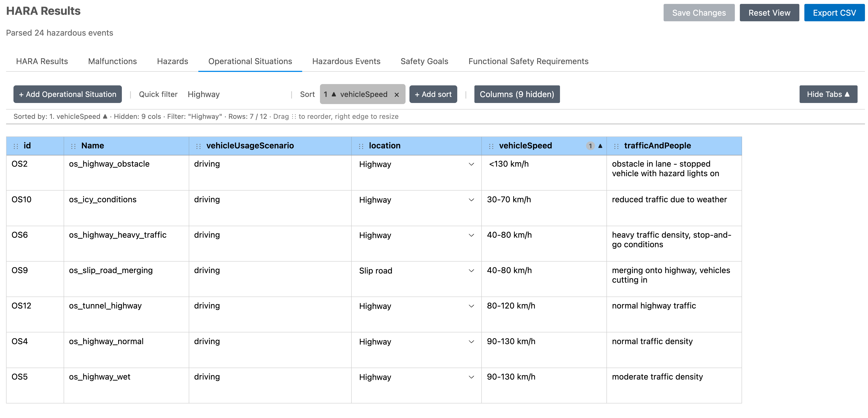This screenshot has width=868, height=418.
Task: Open the Safety Goals tab
Action: tap(424, 61)
